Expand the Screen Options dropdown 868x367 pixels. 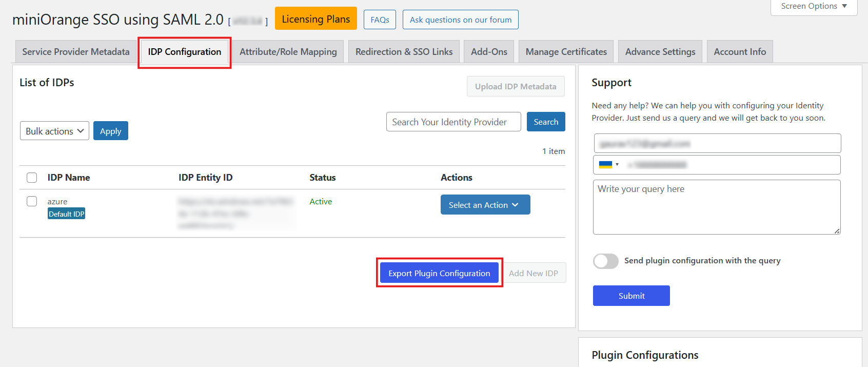tap(814, 7)
